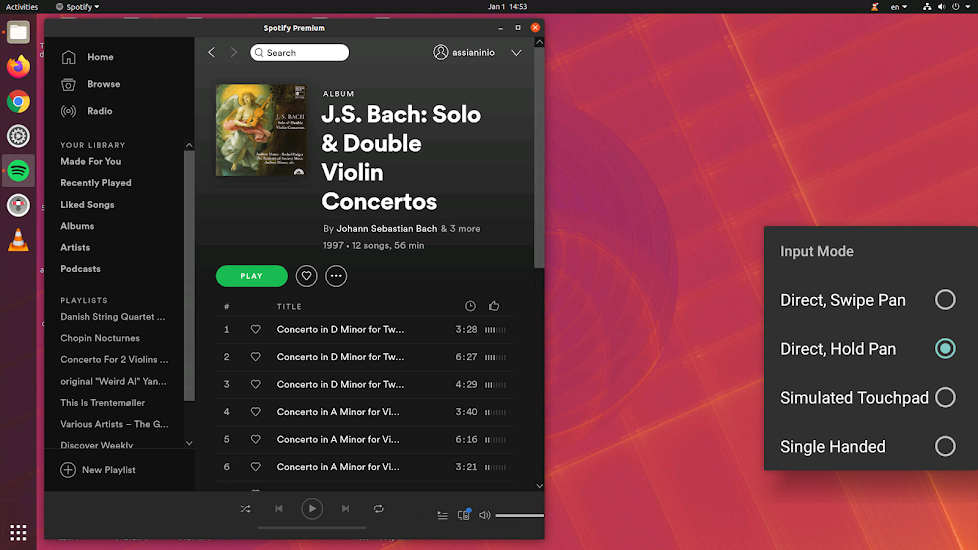978x550 pixels.
Task: Select Direct, Swipe Pan input mode
Action: tap(946, 300)
